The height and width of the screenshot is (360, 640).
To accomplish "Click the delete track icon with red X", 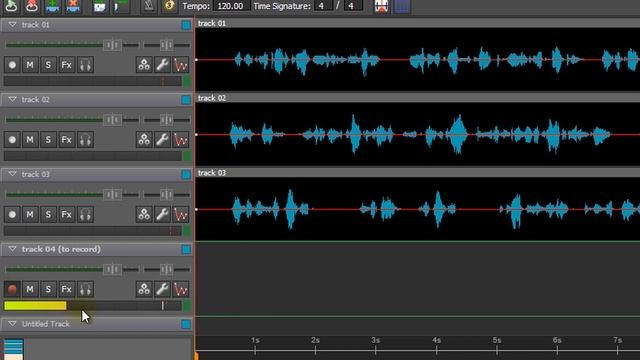I will pyautogui.click(x=73, y=6).
